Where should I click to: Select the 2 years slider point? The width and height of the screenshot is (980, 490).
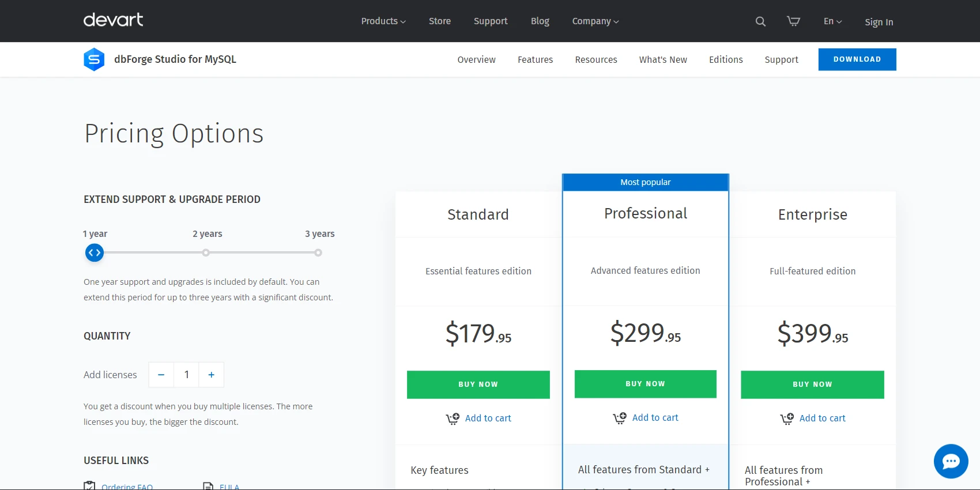click(x=206, y=252)
